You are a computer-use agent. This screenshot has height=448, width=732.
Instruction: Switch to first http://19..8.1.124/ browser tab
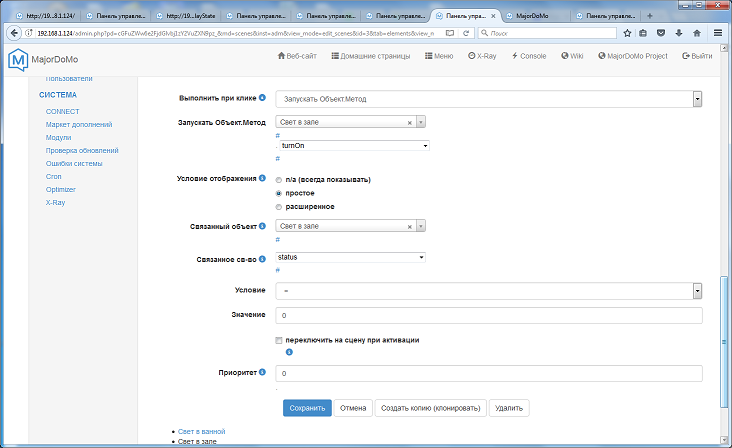click(45, 16)
